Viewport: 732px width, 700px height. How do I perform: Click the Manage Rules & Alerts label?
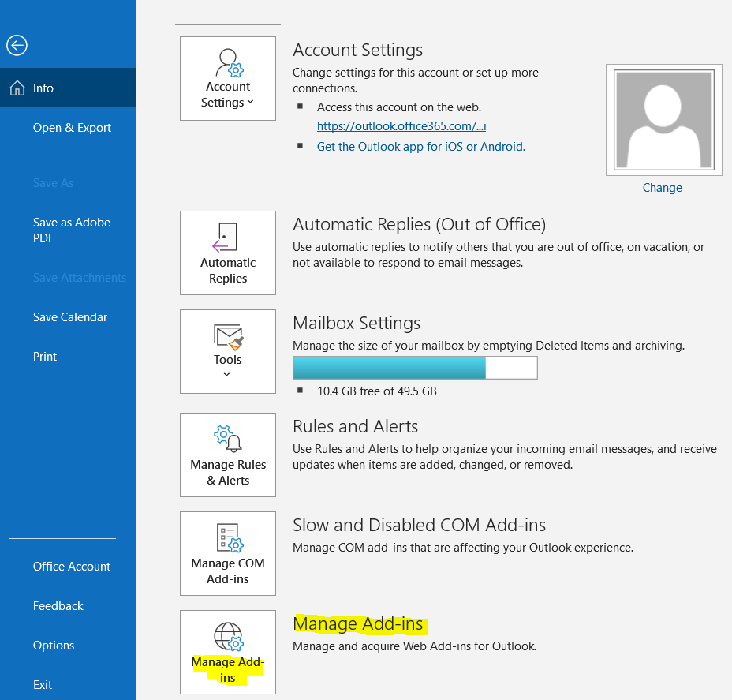pyautogui.click(x=228, y=473)
